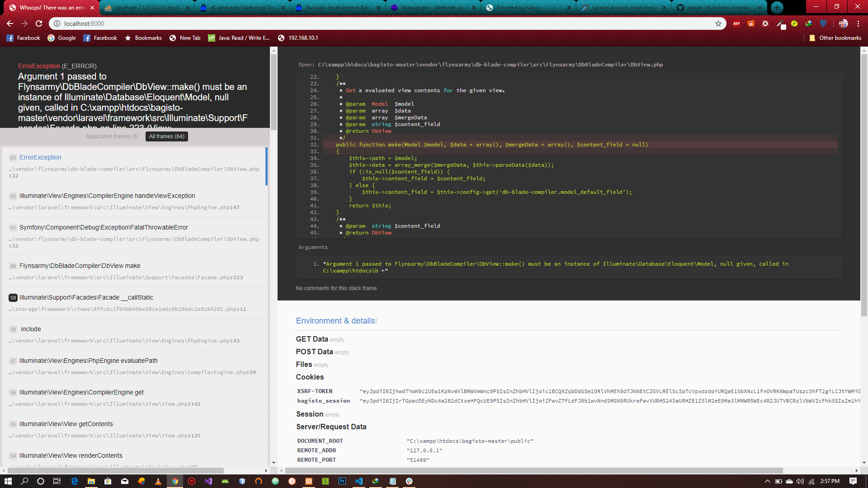Open the orange padlock extension icon

click(751, 23)
